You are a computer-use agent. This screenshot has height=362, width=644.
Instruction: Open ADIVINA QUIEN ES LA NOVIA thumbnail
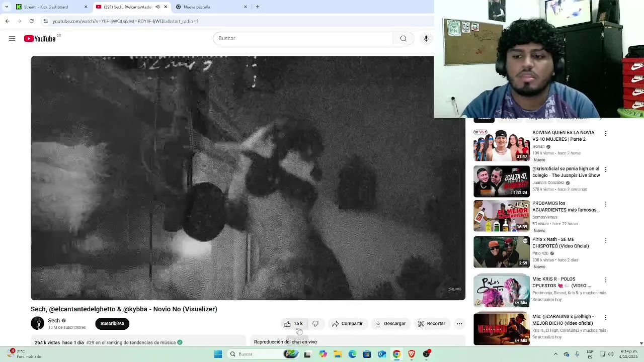tap(502, 145)
